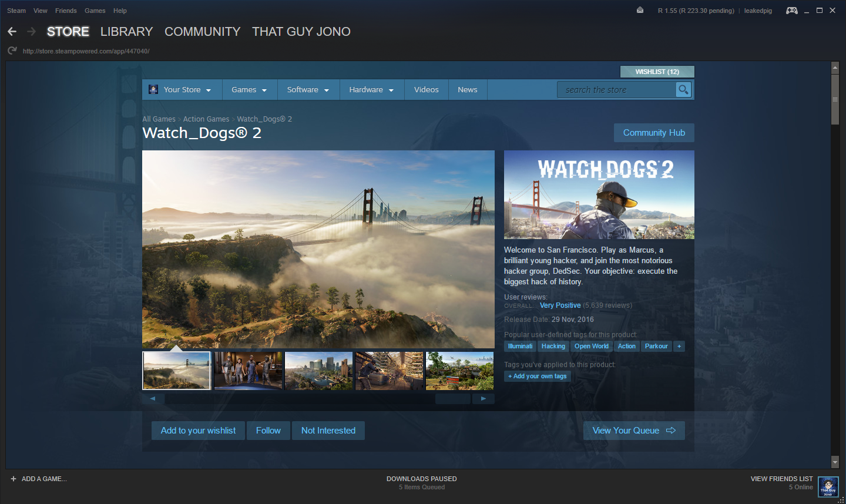
Task: Click the vertical page scrollbar thumb
Action: point(835,99)
